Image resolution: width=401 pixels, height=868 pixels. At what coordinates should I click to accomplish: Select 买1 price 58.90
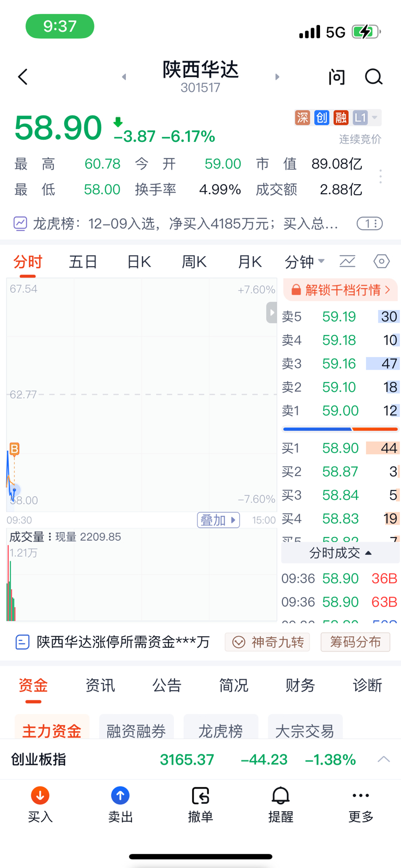tap(340, 448)
